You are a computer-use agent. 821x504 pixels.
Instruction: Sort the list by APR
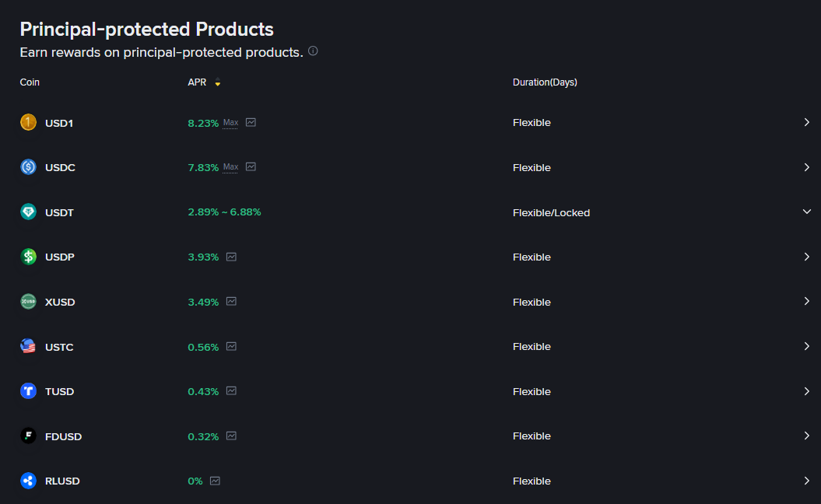tap(218, 82)
